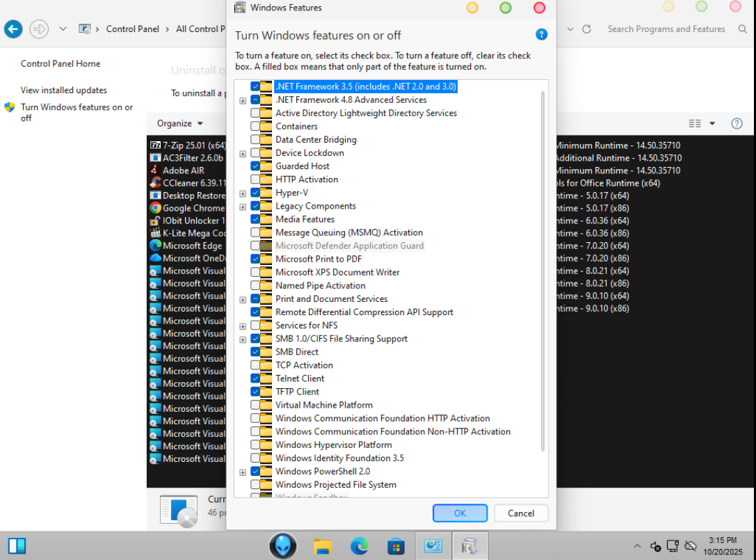Open File Explorer from the taskbar
Screen dimensions: 756x560
tap(322, 546)
